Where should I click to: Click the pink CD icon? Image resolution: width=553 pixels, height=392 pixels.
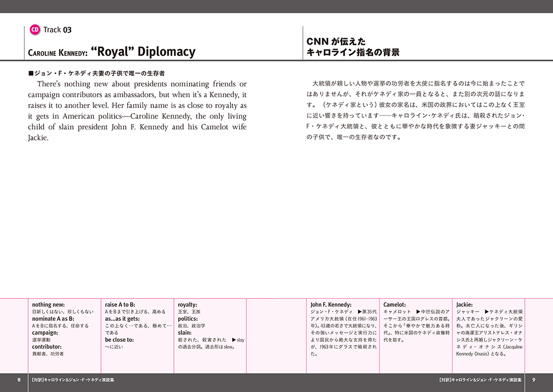coord(35,30)
